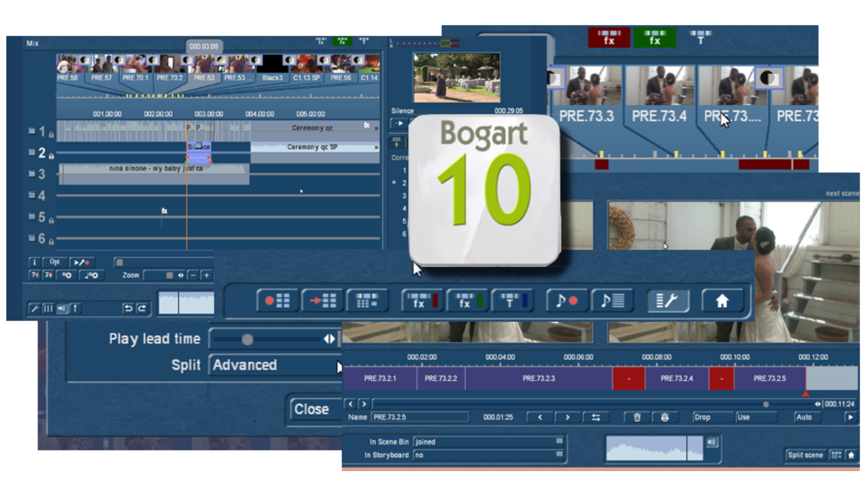Click the Opt button in Mix window
Image resolution: width=868 pixels, height=488 pixels.
click(x=55, y=262)
